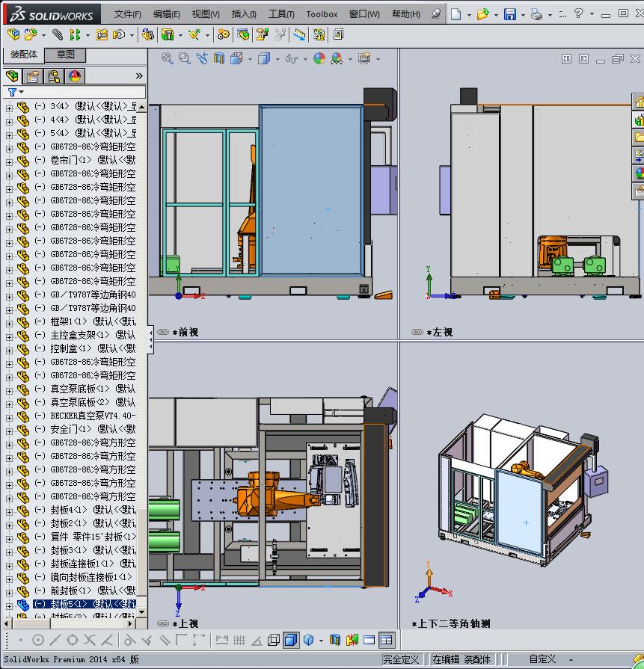
Task: Toggle the Four View layout button
Action: (x=386, y=640)
